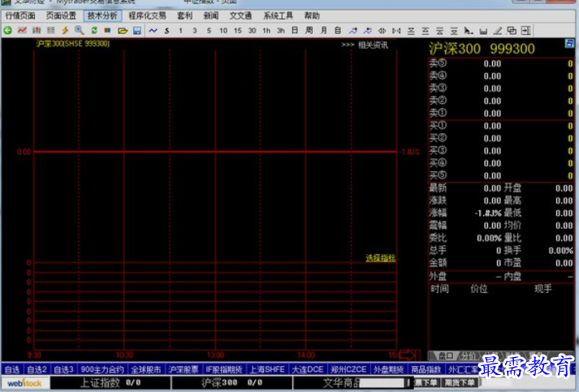The image size is (579, 392).
Task: Open the 程序化交易 menu
Action: coord(147,16)
